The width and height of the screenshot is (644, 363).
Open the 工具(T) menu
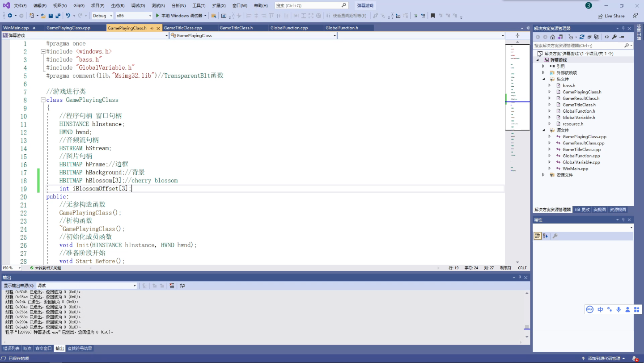pos(199,5)
